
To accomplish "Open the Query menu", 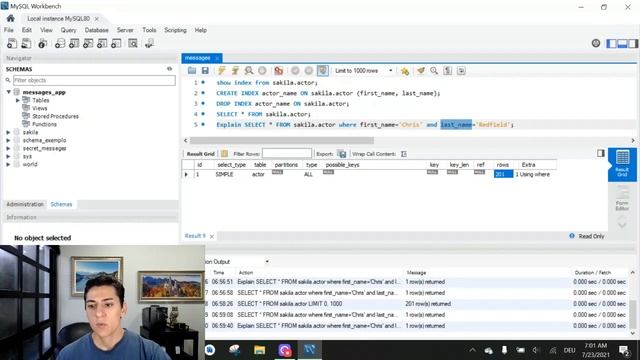I will (68, 30).
